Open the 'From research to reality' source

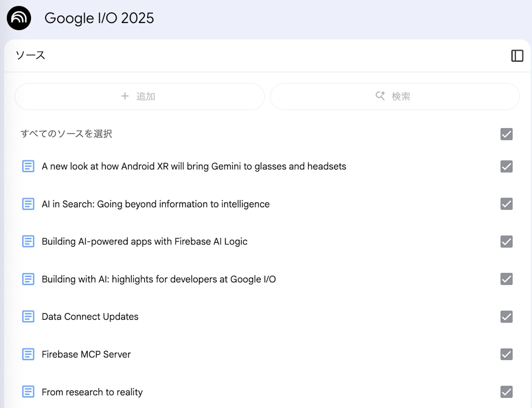[92, 392]
